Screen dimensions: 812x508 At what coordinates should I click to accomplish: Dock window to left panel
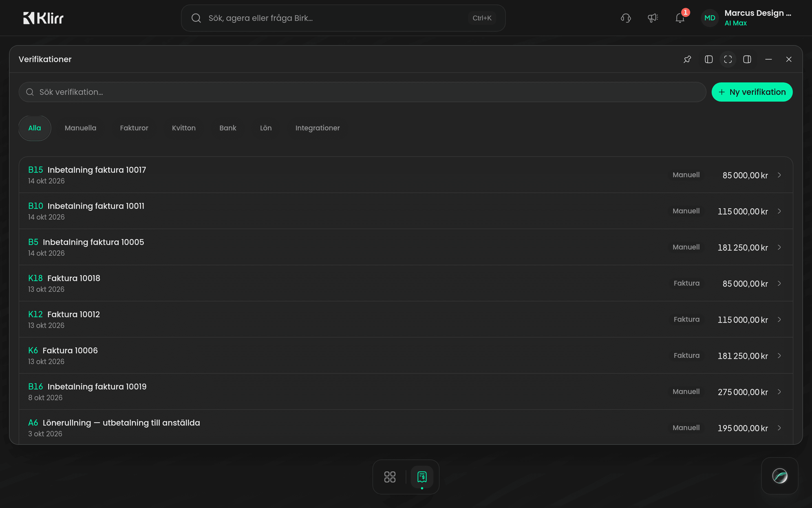click(x=709, y=60)
